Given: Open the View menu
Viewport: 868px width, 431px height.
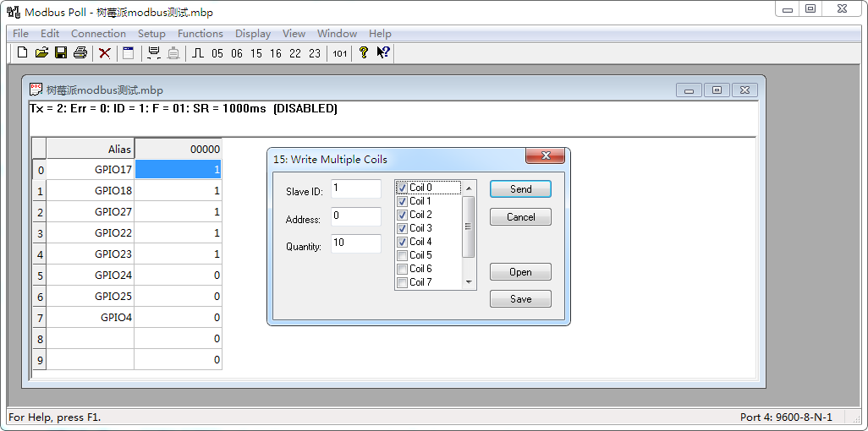Looking at the screenshot, I should pos(294,33).
